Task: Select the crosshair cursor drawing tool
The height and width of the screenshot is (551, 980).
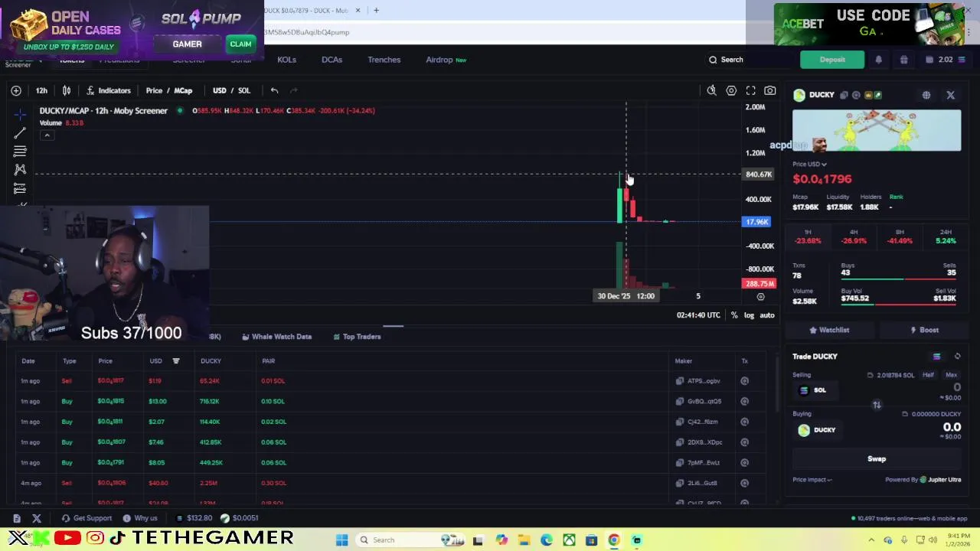Action: [x=20, y=114]
